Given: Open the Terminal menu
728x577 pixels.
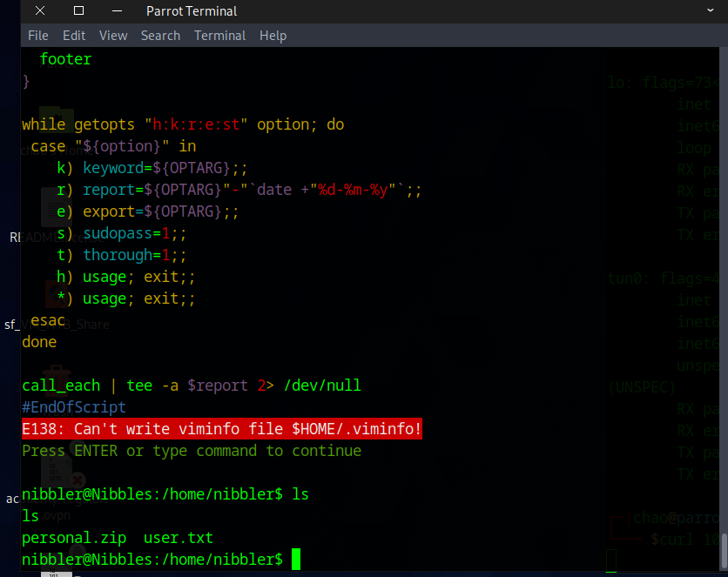Looking at the screenshot, I should point(219,36).
